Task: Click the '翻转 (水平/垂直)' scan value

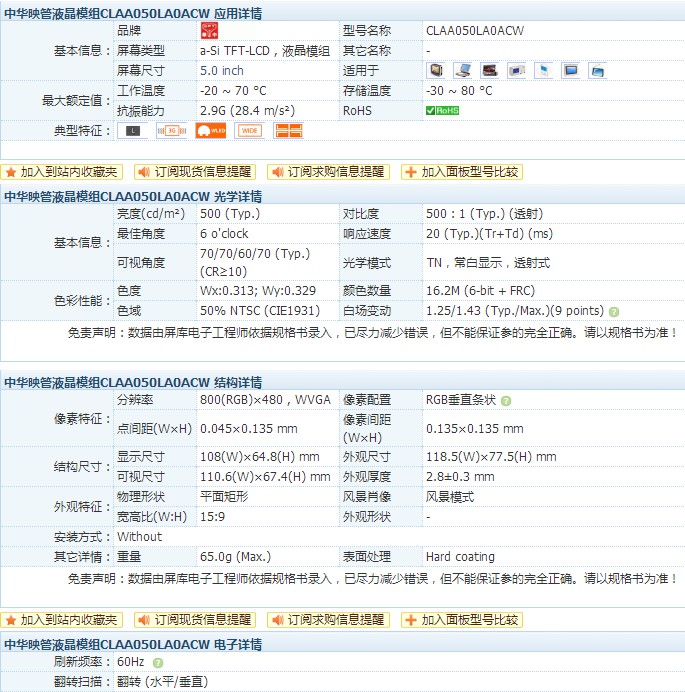Action: (x=162, y=682)
